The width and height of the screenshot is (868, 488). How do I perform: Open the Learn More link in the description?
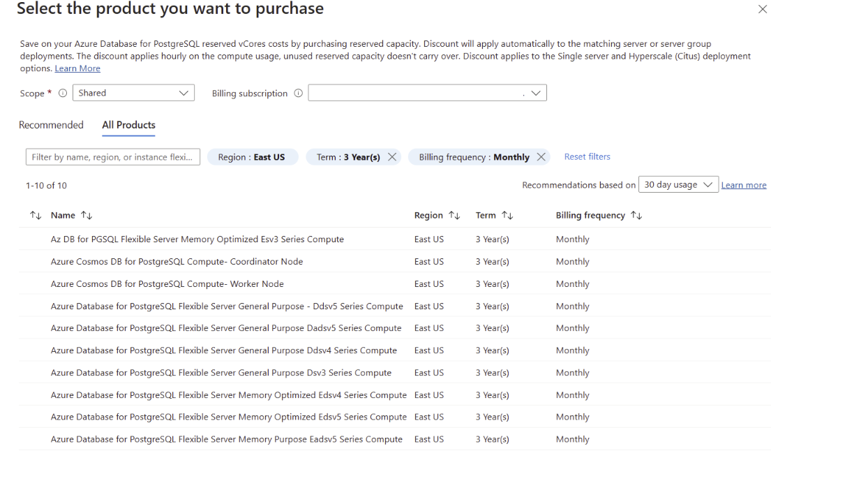(77, 68)
